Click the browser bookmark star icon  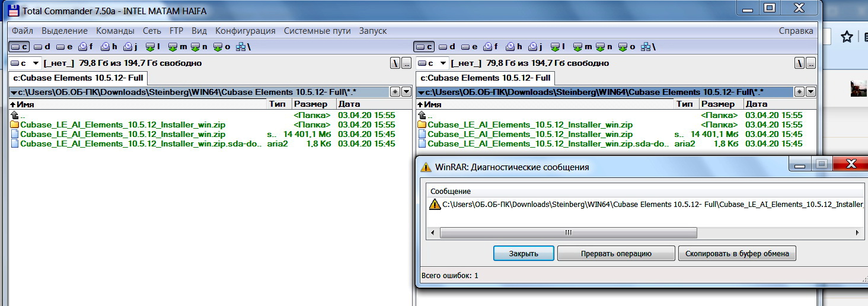[x=846, y=37]
